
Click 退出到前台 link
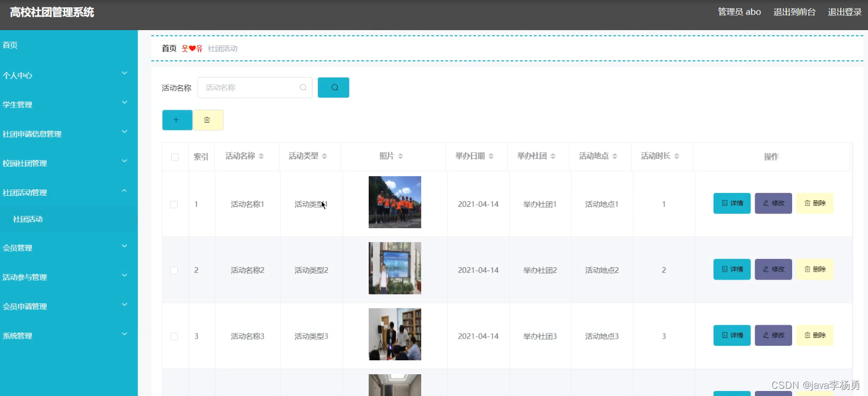(x=794, y=12)
